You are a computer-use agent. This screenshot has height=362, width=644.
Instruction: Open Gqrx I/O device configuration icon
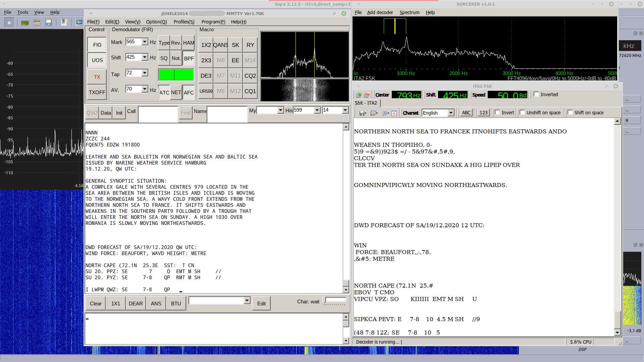click(24, 23)
